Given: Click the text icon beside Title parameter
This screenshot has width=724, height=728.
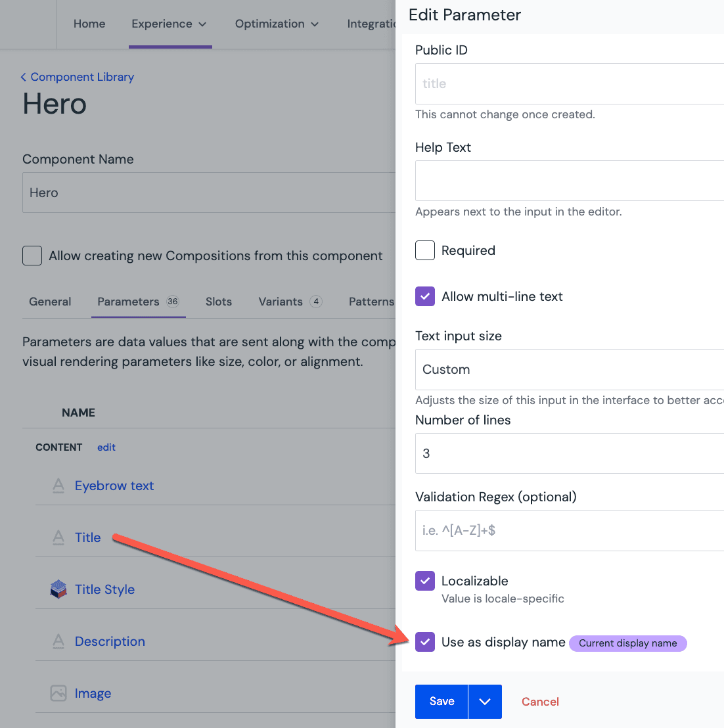Looking at the screenshot, I should tap(58, 537).
